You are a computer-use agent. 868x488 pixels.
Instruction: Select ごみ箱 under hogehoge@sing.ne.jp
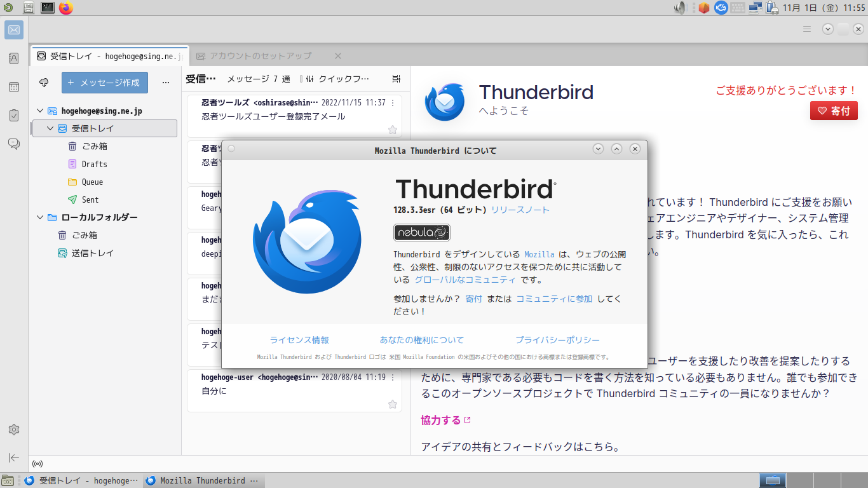pos(105,146)
